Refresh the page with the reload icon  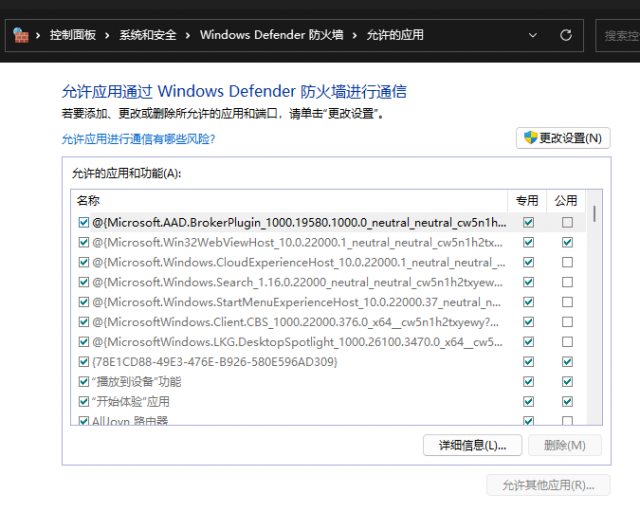tap(566, 35)
